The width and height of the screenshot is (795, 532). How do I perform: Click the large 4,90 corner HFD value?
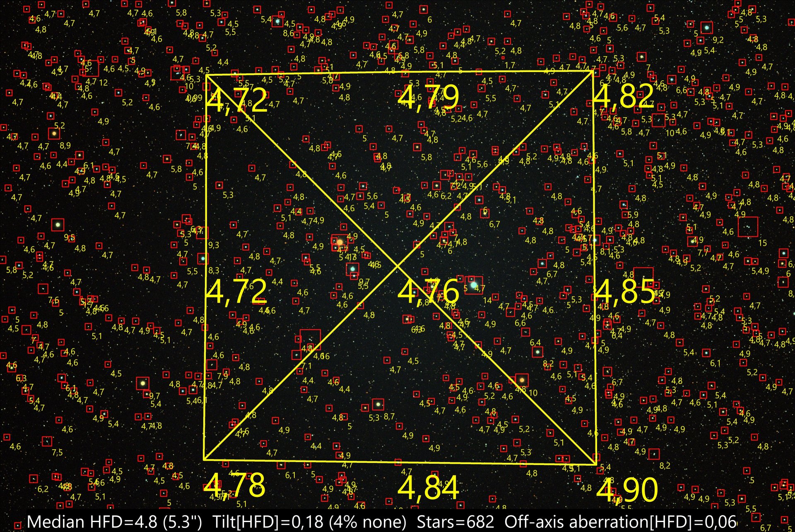(627, 490)
